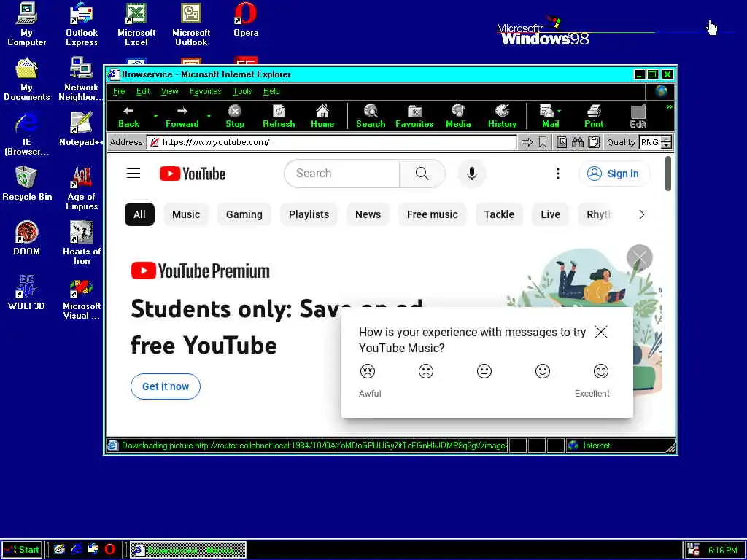Dismiss the YouTube Premium banner
The height and width of the screenshot is (560, 747).
tap(639, 257)
